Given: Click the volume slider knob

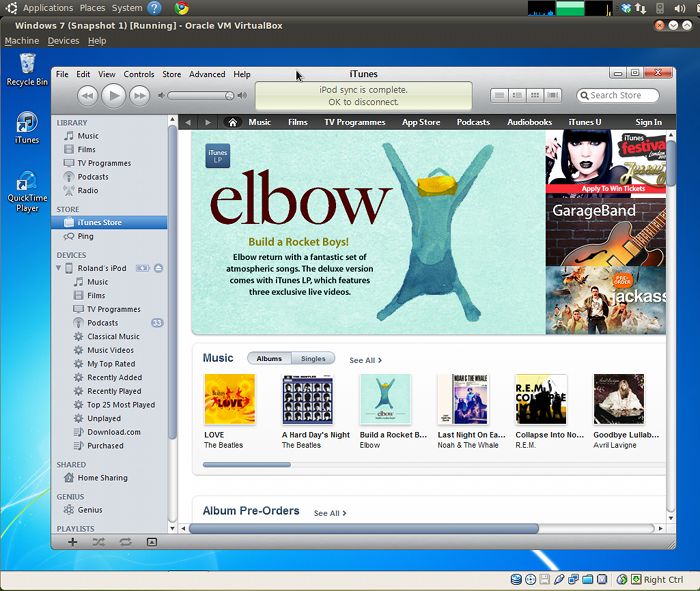Looking at the screenshot, I should tap(229, 96).
